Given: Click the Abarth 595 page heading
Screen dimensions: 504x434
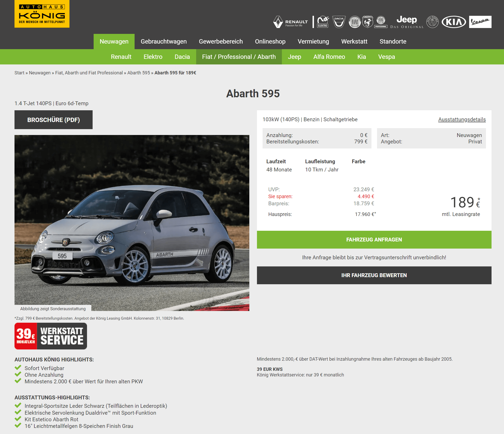Looking at the screenshot, I should point(253,93).
